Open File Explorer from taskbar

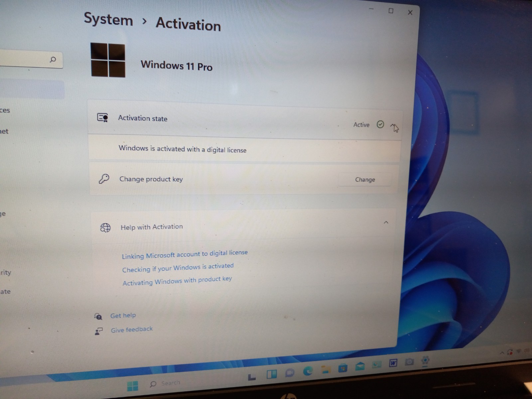pos(326,369)
